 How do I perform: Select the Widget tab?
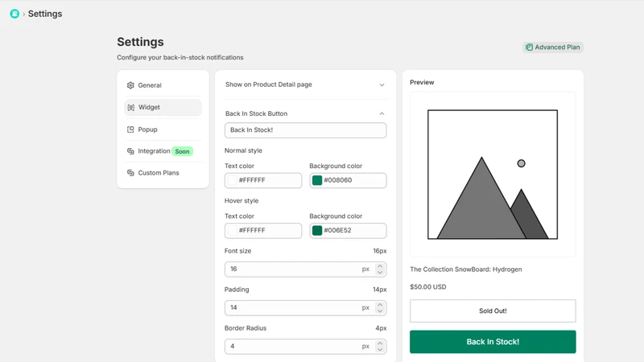(163, 107)
